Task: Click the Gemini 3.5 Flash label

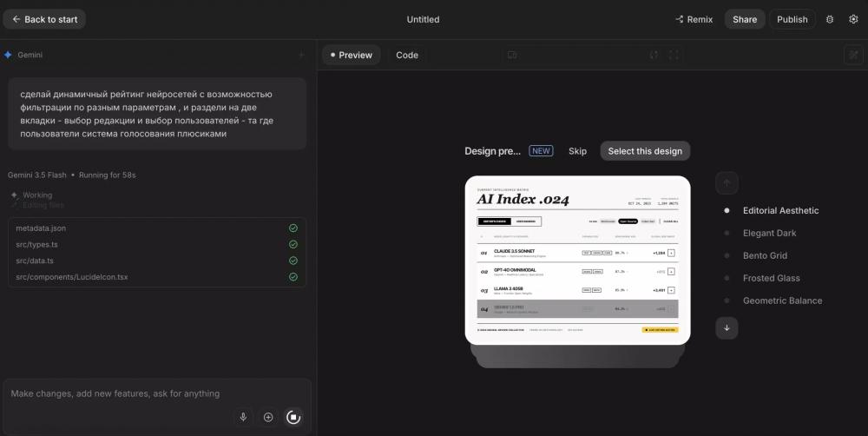Action: 37,175
